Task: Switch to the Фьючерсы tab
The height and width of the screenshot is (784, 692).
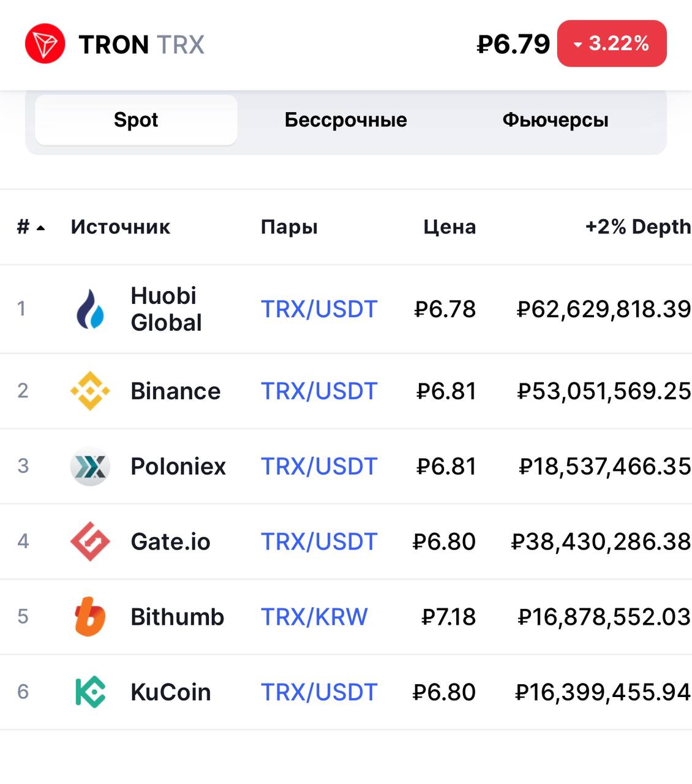Action: click(555, 120)
